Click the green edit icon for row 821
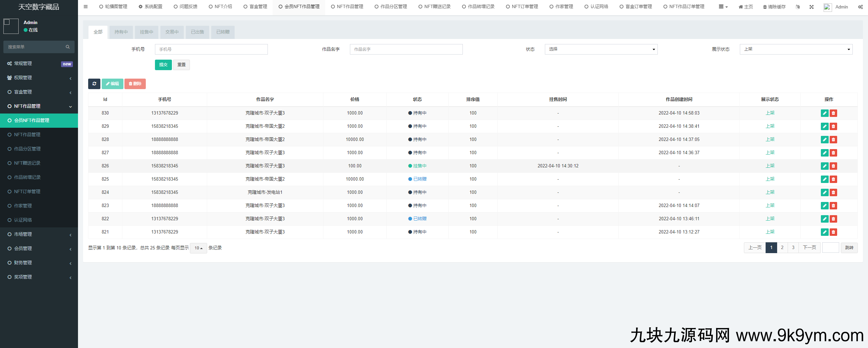 [x=825, y=232]
